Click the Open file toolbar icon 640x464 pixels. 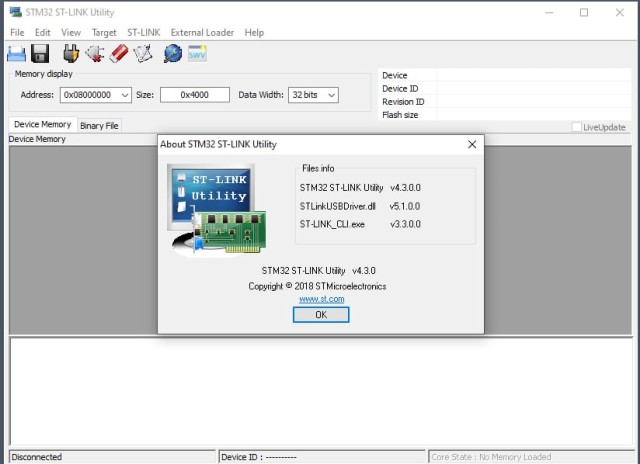(x=16, y=54)
